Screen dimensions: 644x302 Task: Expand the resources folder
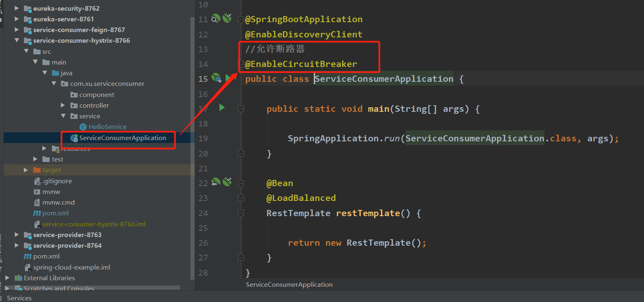[44, 148]
